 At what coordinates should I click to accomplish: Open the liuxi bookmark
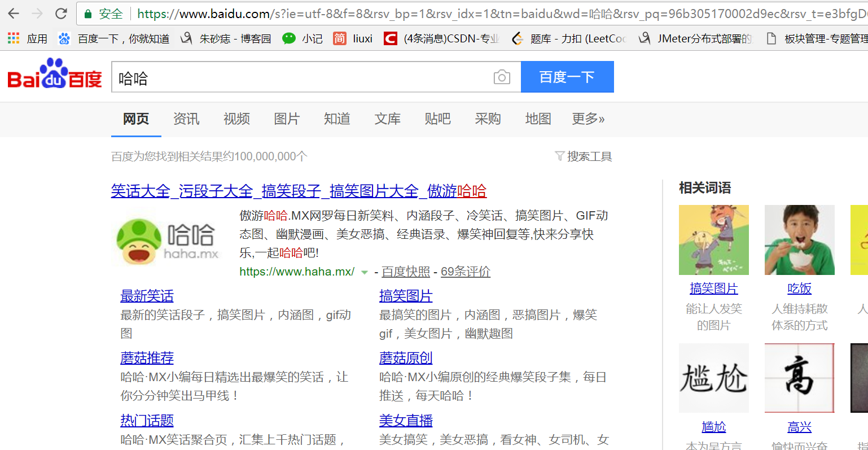353,38
